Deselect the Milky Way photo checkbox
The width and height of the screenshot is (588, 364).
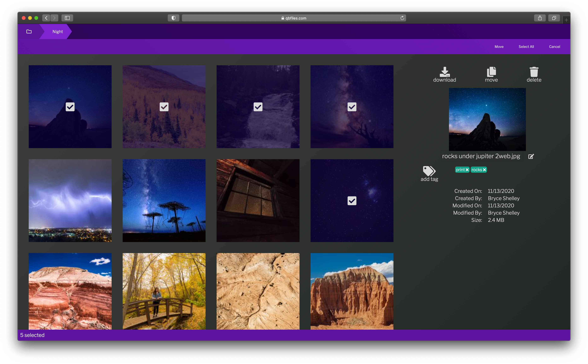(x=352, y=107)
